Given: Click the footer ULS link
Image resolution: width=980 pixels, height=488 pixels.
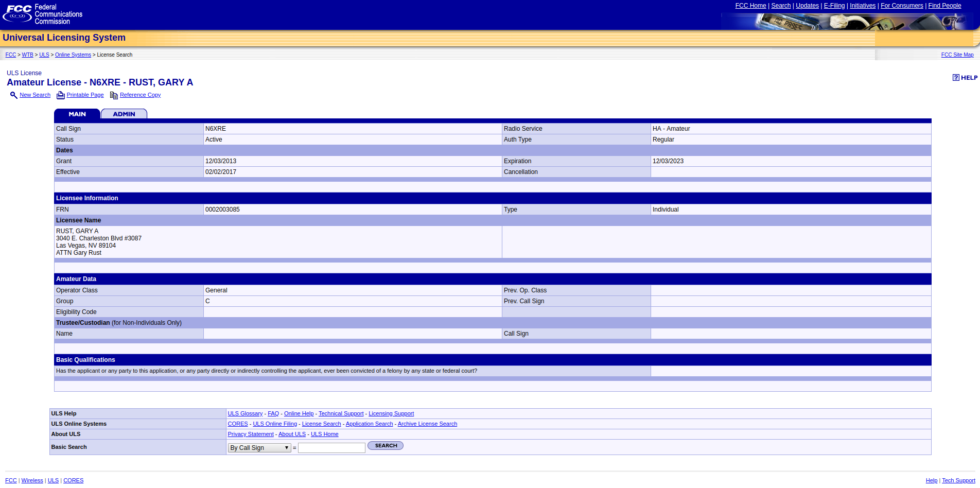Looking at the screenshot, I should (53, 481).
